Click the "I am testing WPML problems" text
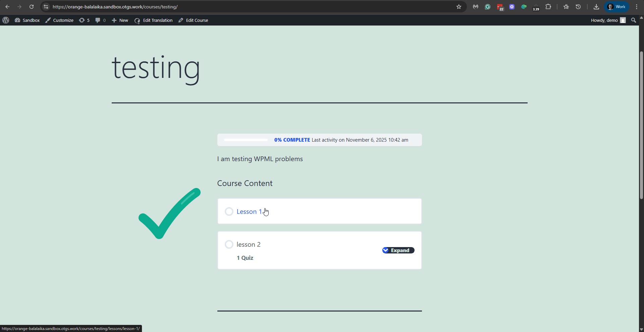Image resolution: width=644 pixels, height=332 pixels. 260,159
